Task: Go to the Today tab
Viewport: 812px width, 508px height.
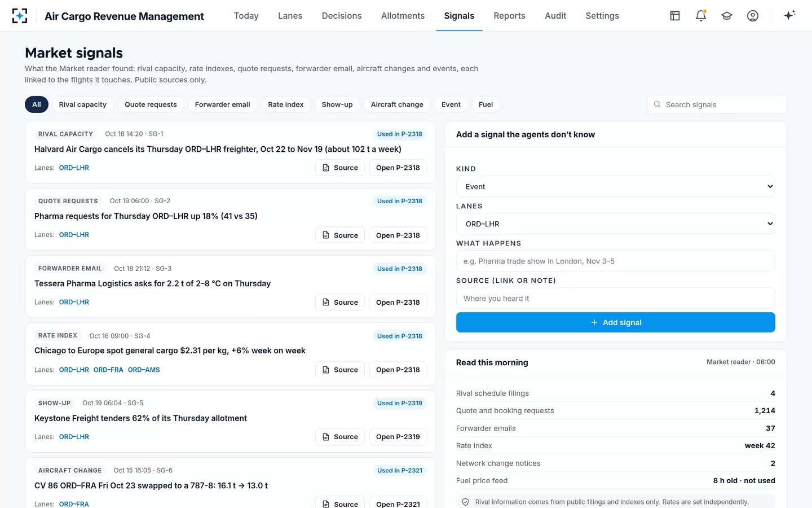Action: 246,16
